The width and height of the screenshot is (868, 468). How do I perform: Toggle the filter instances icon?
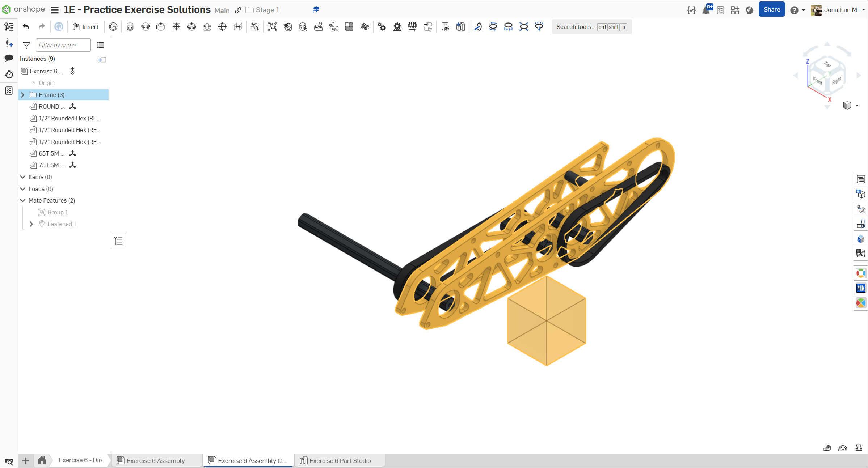tap(26, 45)
